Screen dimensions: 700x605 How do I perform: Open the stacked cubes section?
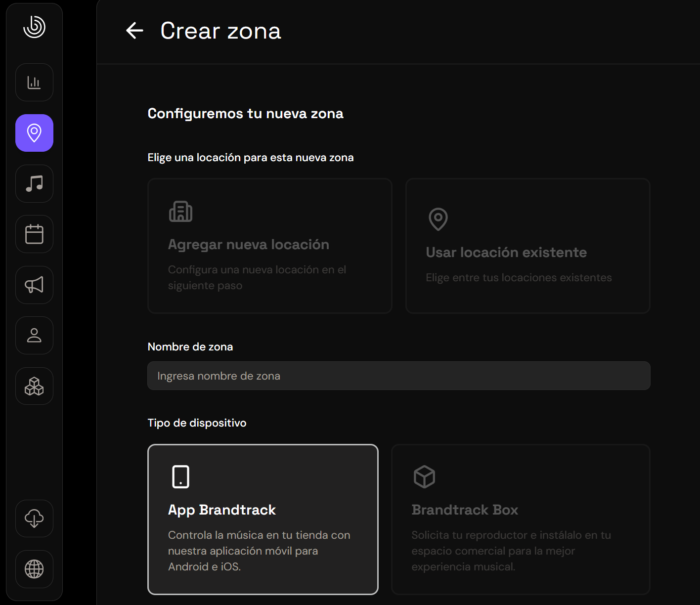(34, 386)
